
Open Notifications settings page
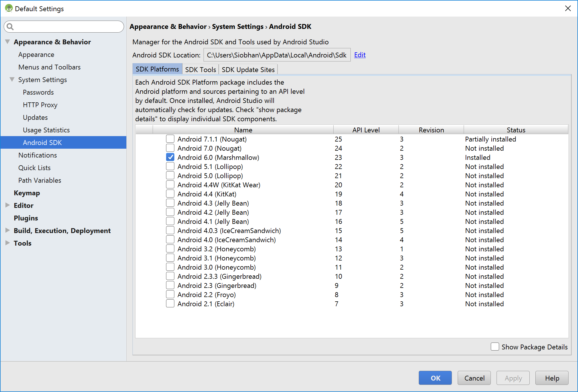pyautogui.click(x=37, y=155)
